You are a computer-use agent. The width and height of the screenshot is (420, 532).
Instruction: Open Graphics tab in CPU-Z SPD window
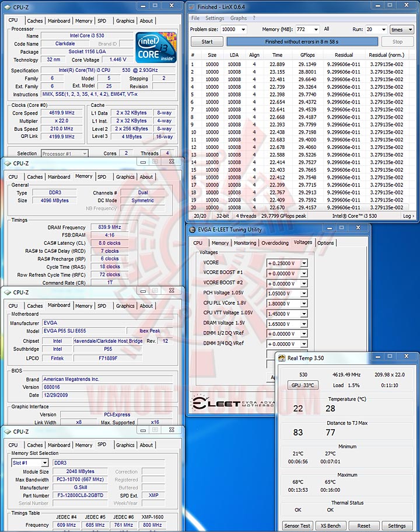(125, 445)
